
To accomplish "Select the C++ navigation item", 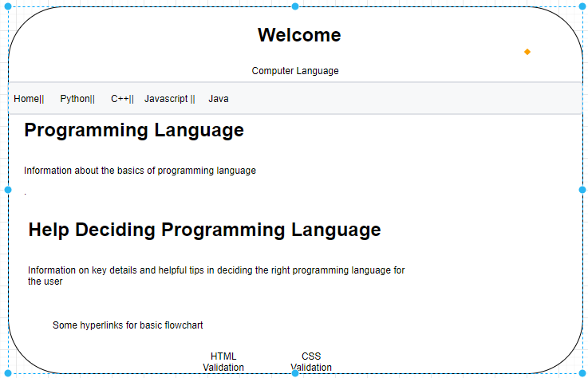I will [x=122, y=99].
